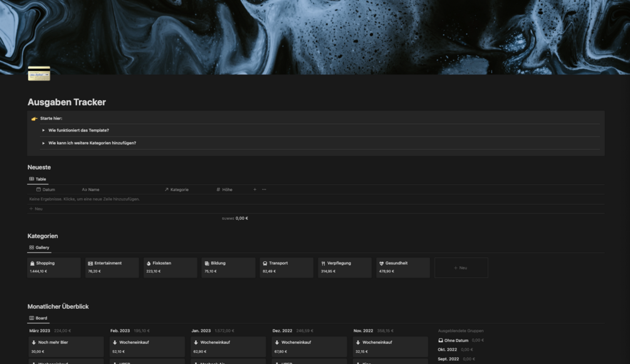The width and height of the screenshot is (630, 364).
Task: Open the 224,00 € sum beside März 2023
Action: [62, 331]
